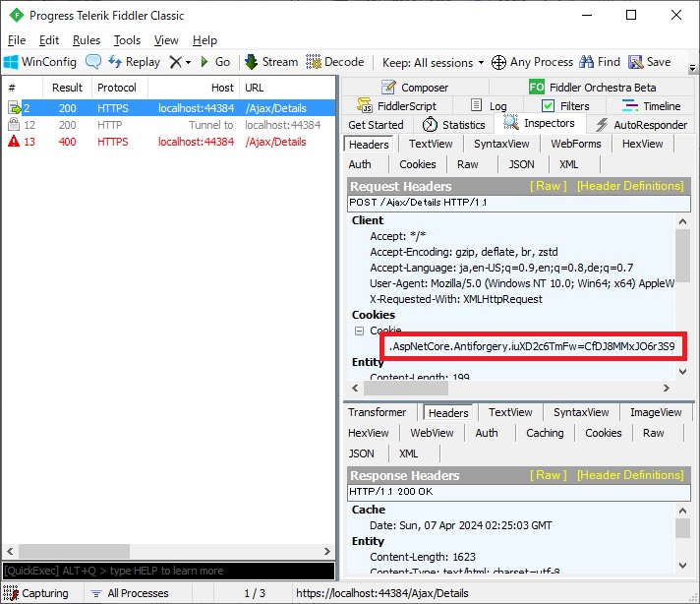Click the Go resume button
700x604 pixels.
pyautogui.click(x=215, y=62)
